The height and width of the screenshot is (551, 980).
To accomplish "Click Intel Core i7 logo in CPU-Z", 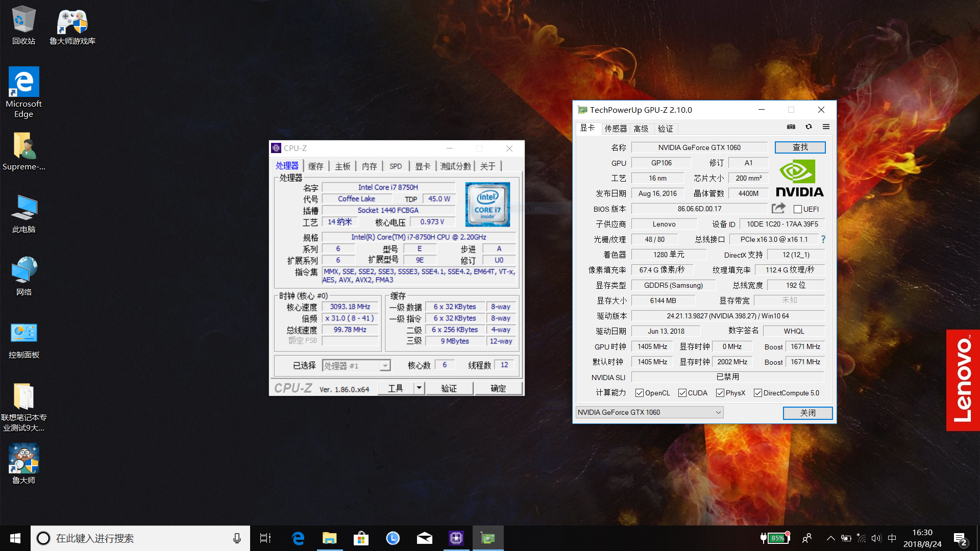I will [487, 205].
